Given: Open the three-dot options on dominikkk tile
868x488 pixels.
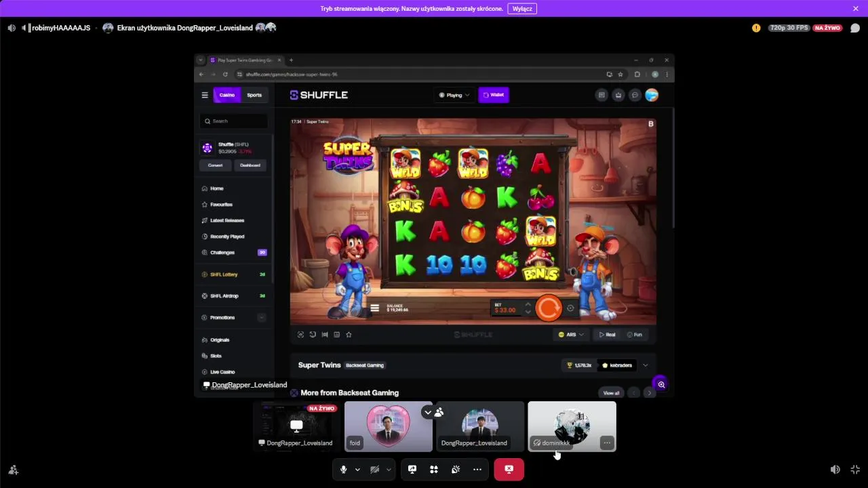Looking at the screenshot, I should click(607, 443).
